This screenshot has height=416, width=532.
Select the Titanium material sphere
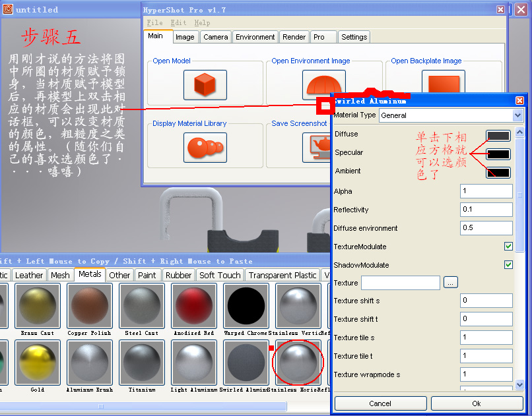pyautogui.click(x=142, y=363)
